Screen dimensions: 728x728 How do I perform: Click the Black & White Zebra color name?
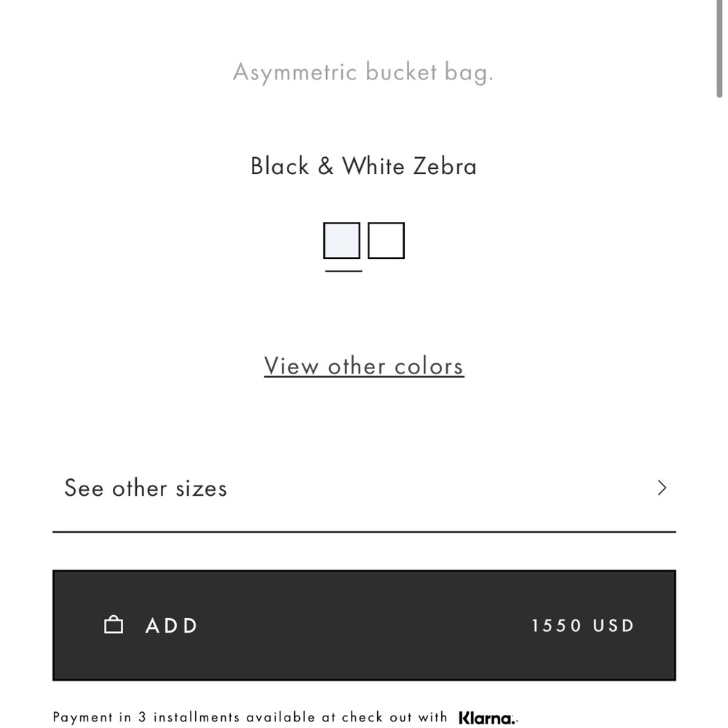pos(363,166)
